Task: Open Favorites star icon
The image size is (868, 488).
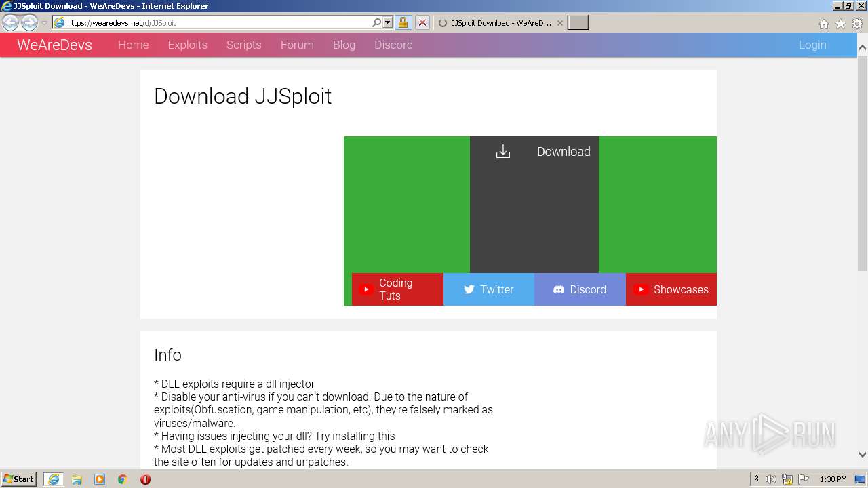Action: pos(840,24)
